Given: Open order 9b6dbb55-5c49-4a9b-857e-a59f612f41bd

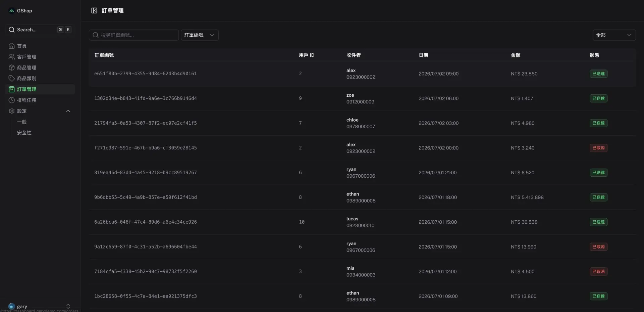Looking at the screenshot, I should coord(146,197).
